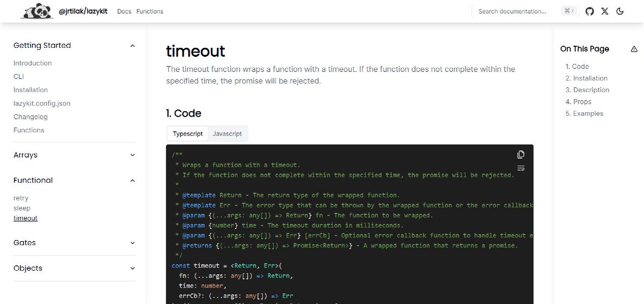Click the warning triangle icon beside On This Page
Image resolution: width=644 pixels, height=304 pixels.
[634, 49]
